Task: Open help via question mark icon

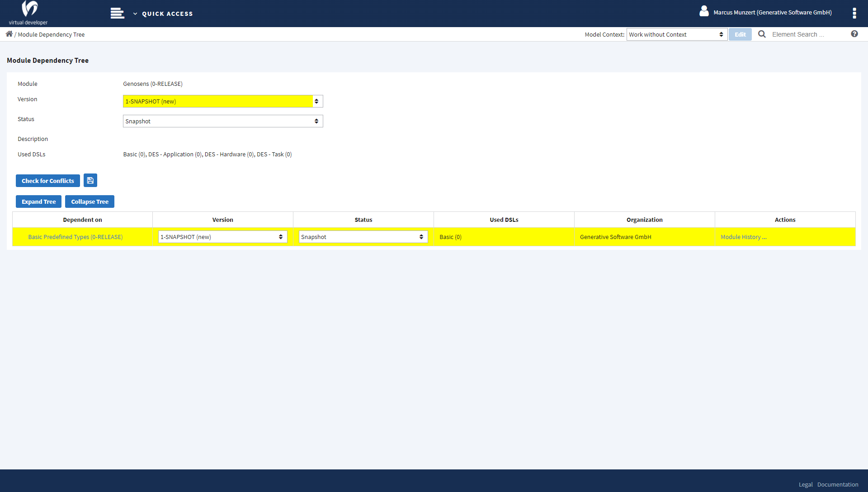Action: 854,34
